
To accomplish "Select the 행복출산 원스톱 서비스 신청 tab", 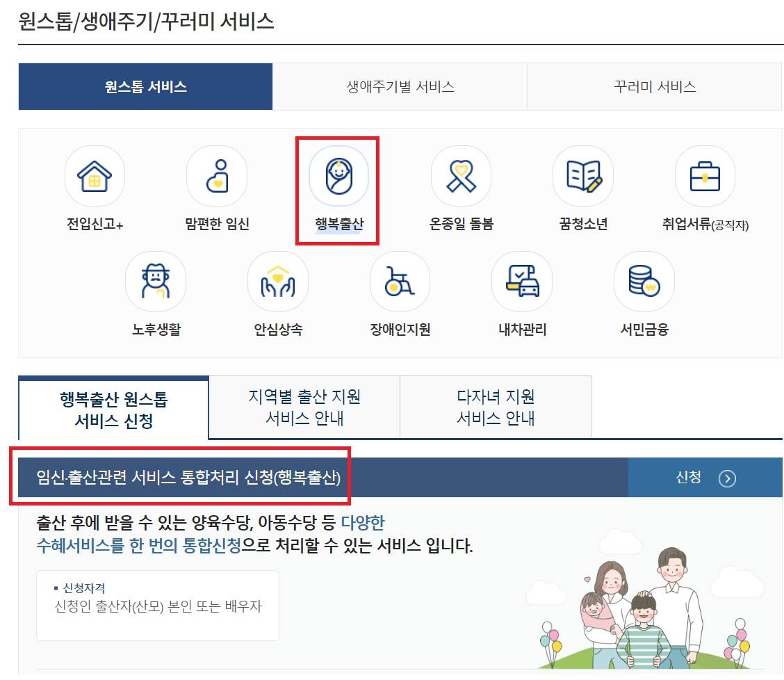I will (113, 407).
